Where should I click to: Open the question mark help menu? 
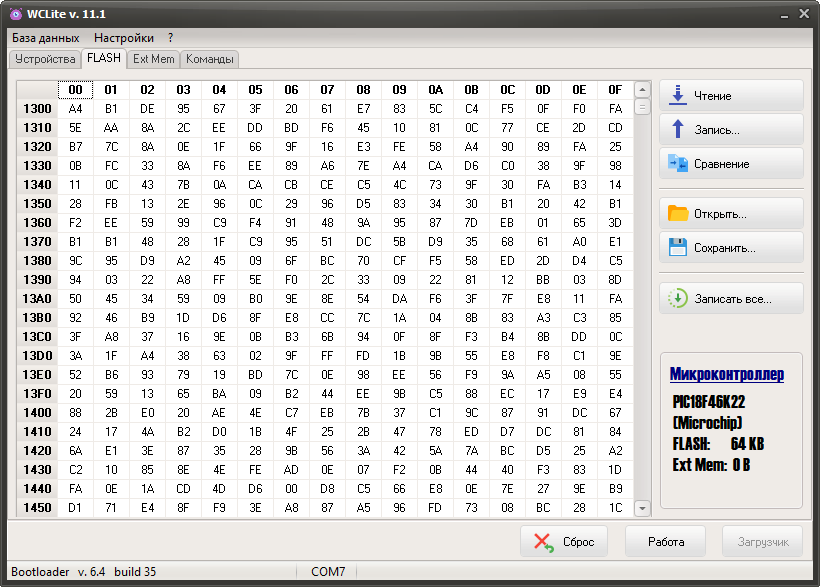click(170, 38)
